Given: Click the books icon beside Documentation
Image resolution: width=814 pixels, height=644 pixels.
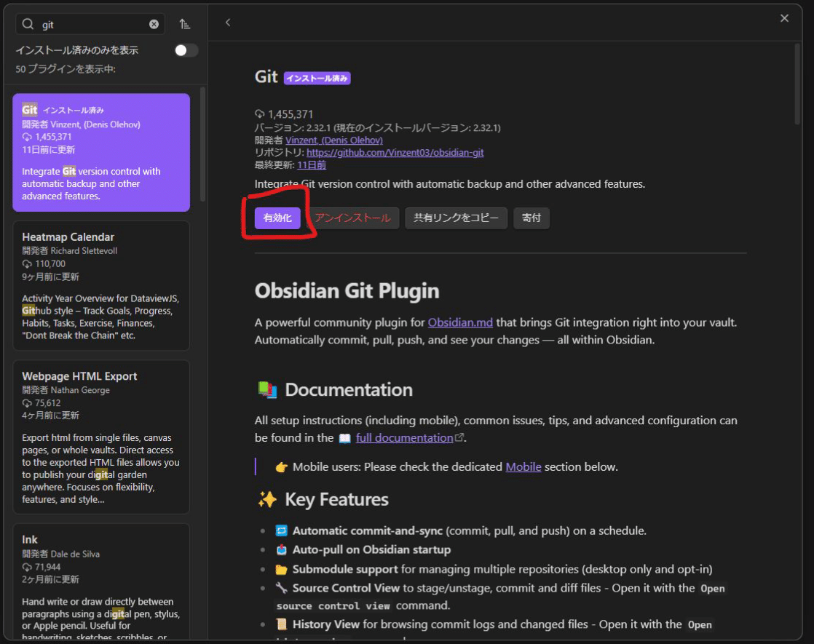Looking at the screenshot, I should [267, 390].
